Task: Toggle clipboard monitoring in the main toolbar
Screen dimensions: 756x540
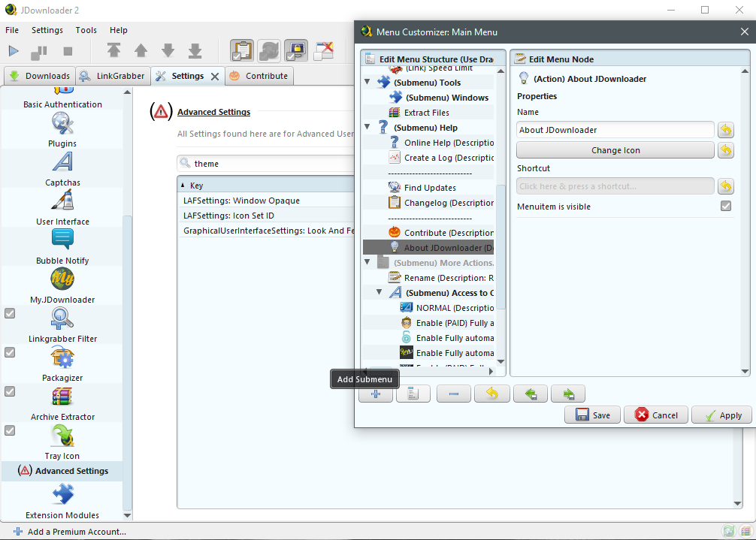Action: pos(241,50)
